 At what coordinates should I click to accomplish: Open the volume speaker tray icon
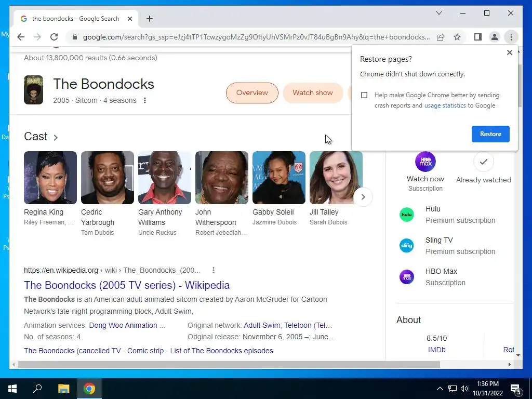point(464,389)
